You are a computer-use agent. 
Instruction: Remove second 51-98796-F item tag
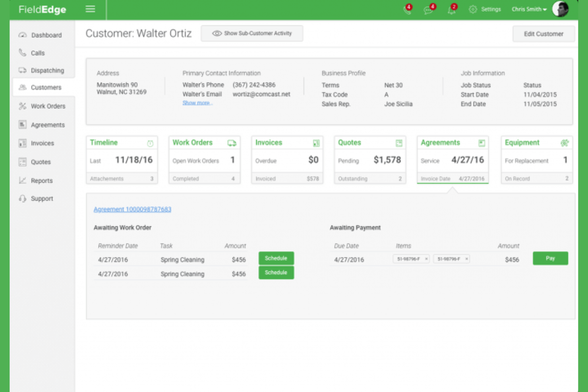click(466, 259)
